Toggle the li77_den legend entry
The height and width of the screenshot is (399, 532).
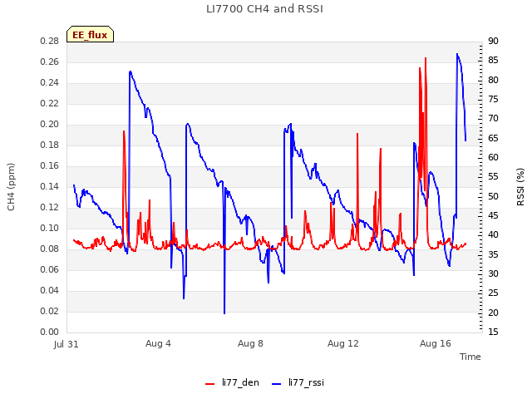click(233, 382)
